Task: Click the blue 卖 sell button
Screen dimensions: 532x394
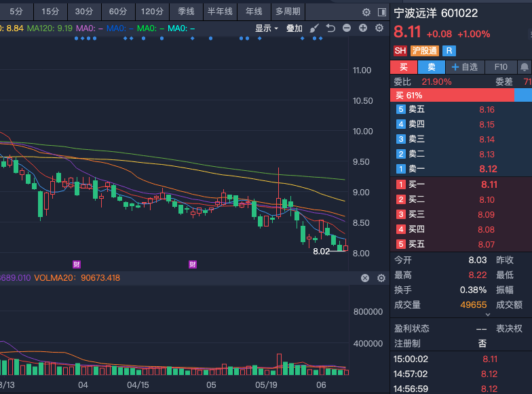Action: point(432,67)
